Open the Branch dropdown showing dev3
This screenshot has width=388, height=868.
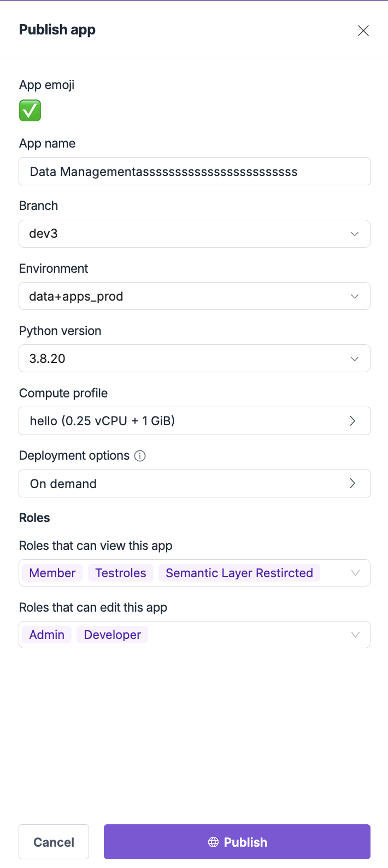pyautogui.click(x=194, y=234)
